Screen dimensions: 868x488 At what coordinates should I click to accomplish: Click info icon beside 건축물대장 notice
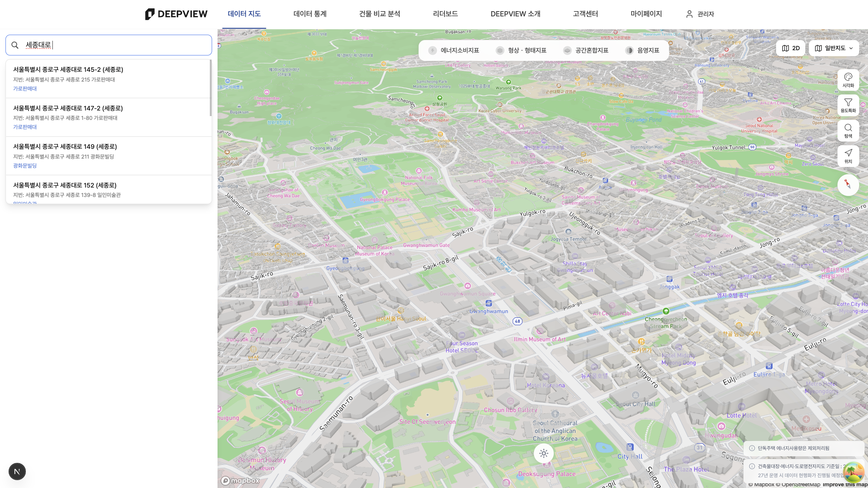click(752, 466)
